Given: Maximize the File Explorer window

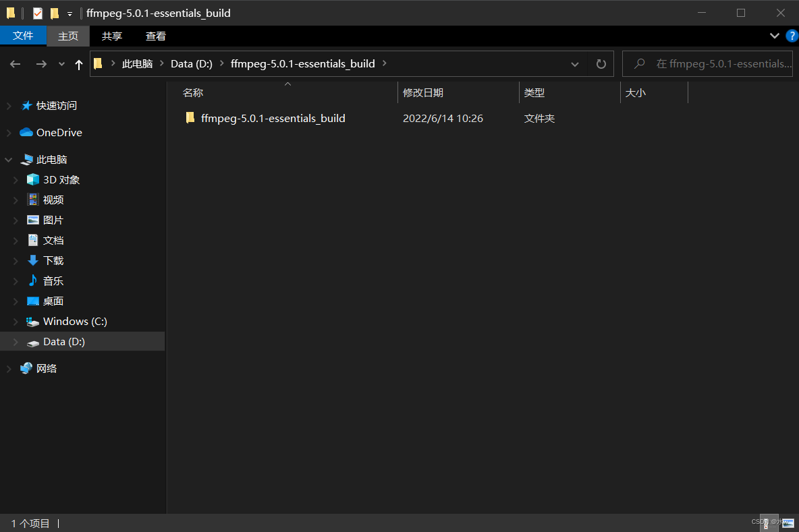Looking at the screenshot, I should 741,13.
